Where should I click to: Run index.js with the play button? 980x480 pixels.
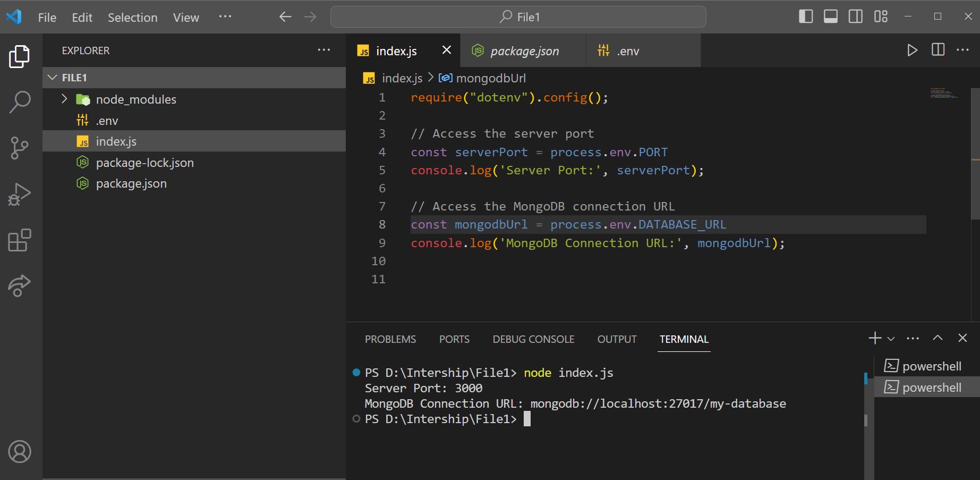[913, 50]
